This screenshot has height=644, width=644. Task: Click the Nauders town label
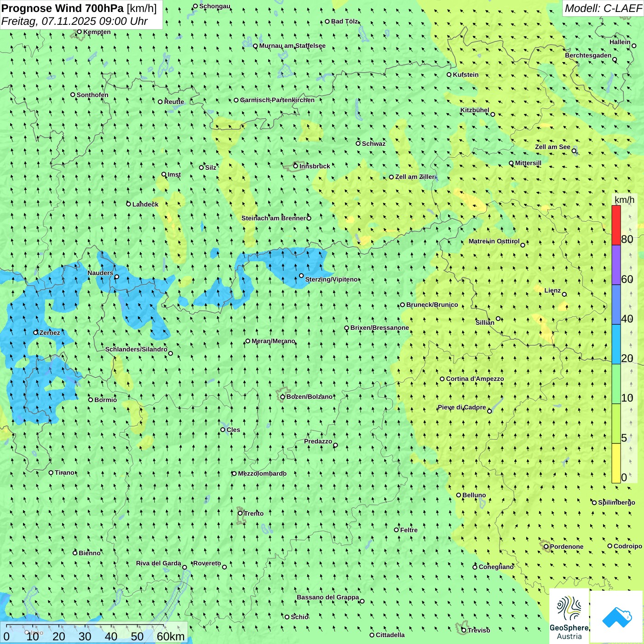[100, 273]
